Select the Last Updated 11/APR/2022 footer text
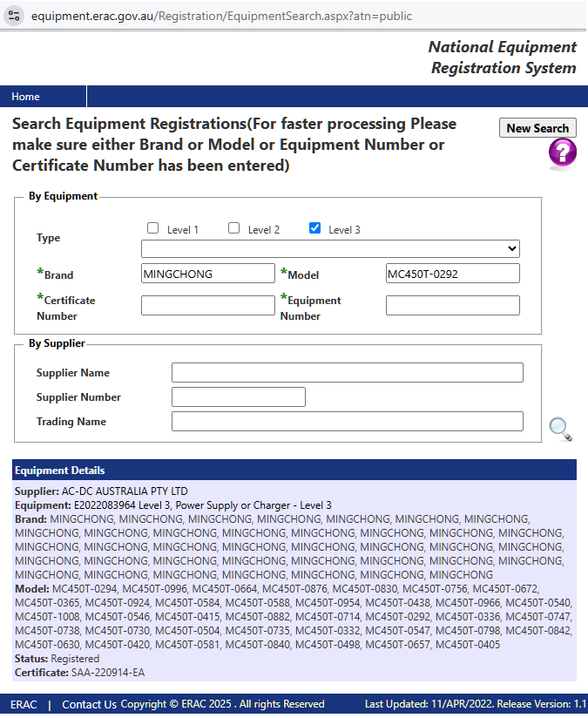This screenshot has height=718, width=588. tap(429, 704)
